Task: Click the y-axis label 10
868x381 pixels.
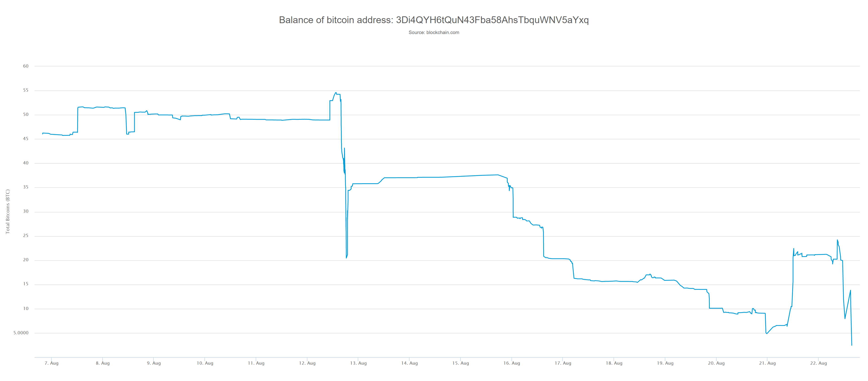Action: 26,309
